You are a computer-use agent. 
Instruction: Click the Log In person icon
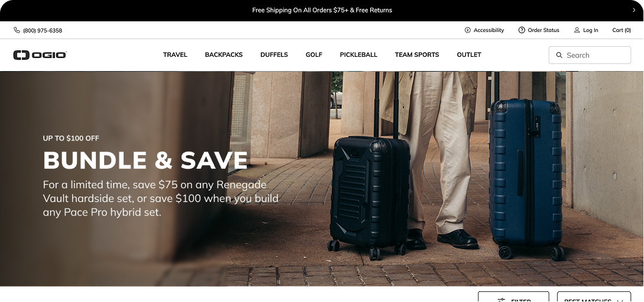tap(577, 30)
